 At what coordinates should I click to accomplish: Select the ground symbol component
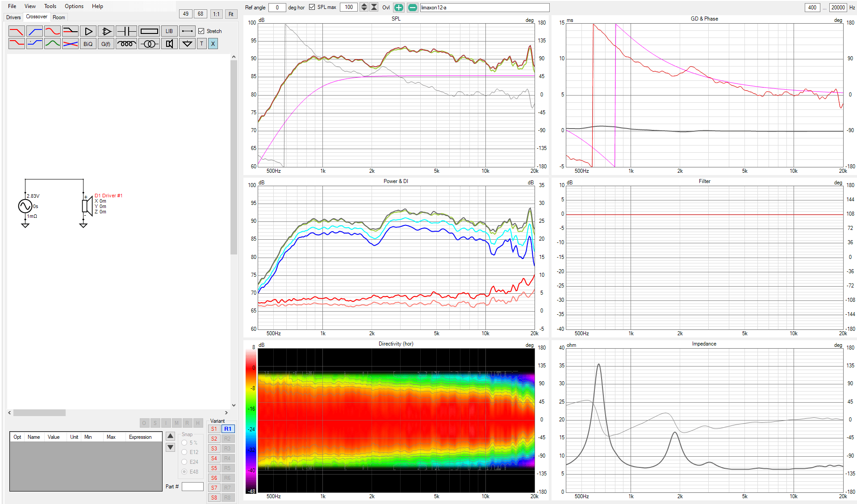click(x=188, y=44)
